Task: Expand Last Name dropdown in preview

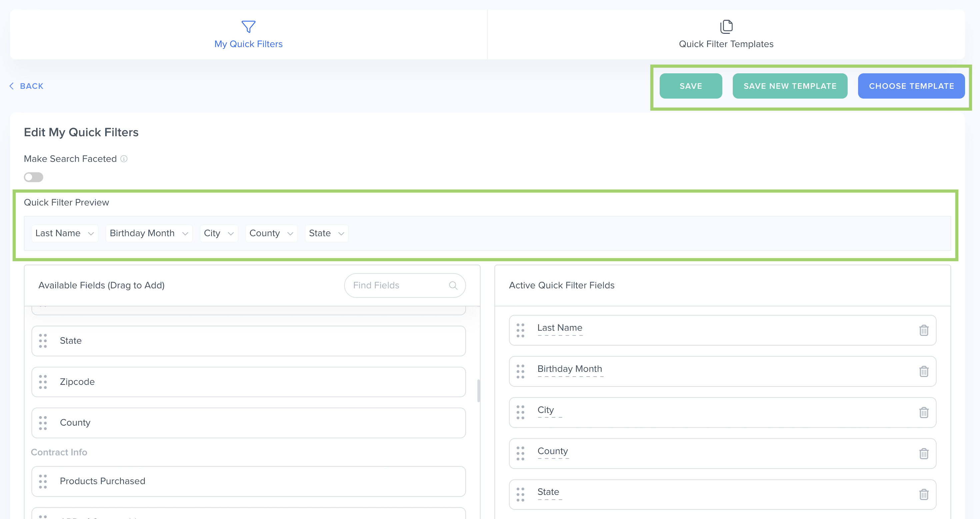Action: pyautogui.click(x=65, y=233)
